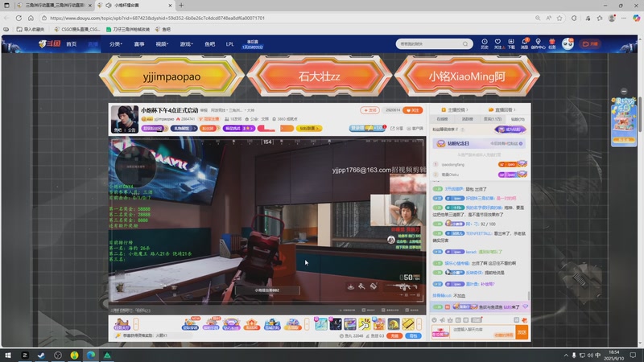The height and width of the screenshot is (362, 644).
Task: Expand the 游戏 dropdown menu
Action: tap(186, 44)
